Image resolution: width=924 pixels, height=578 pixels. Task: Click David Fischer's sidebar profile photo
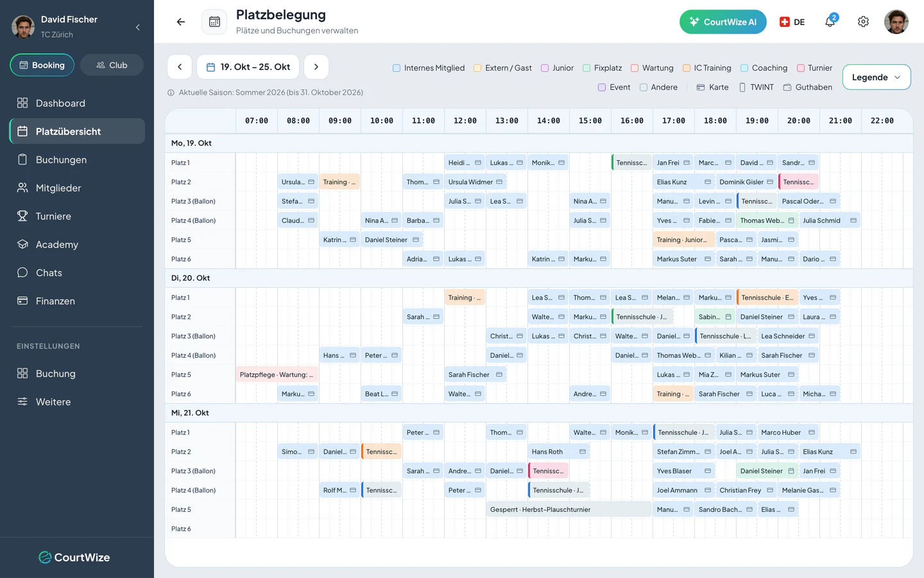coord(24,27)
